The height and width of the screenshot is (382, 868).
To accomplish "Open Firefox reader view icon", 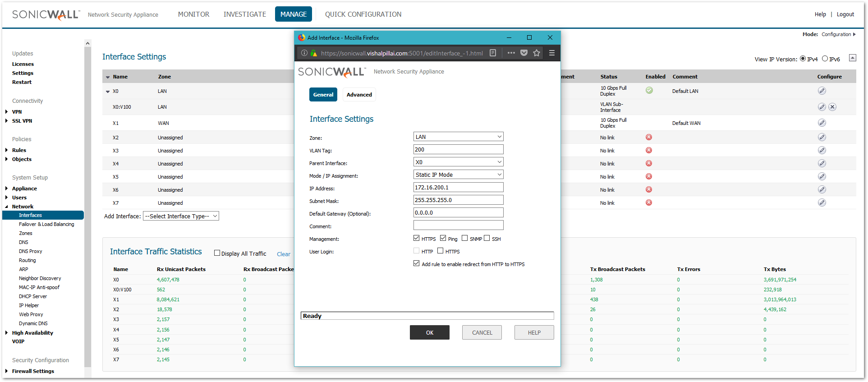I will (x=493, y=53).
